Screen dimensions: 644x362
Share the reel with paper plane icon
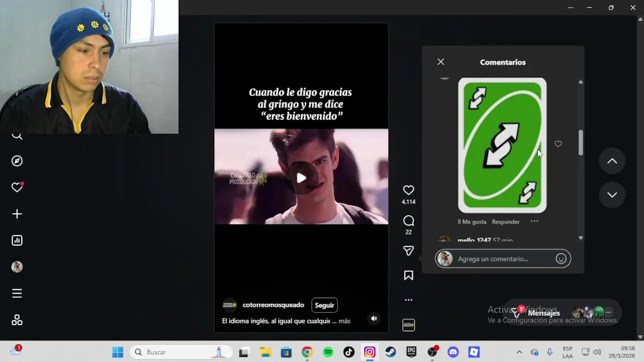tap(409, 250)
